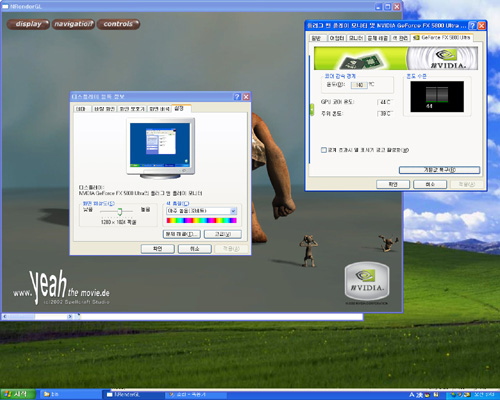Switch to the bin folder taskbar item

(70, 395)
